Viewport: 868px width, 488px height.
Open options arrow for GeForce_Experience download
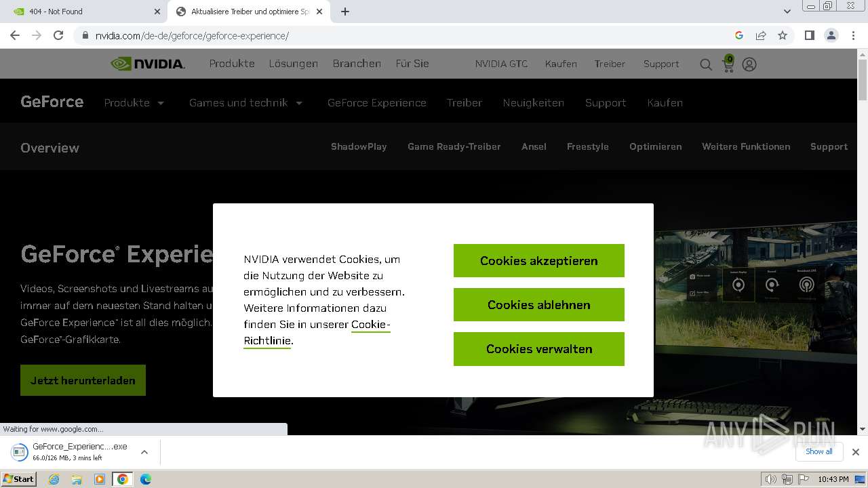coord(144,452)
